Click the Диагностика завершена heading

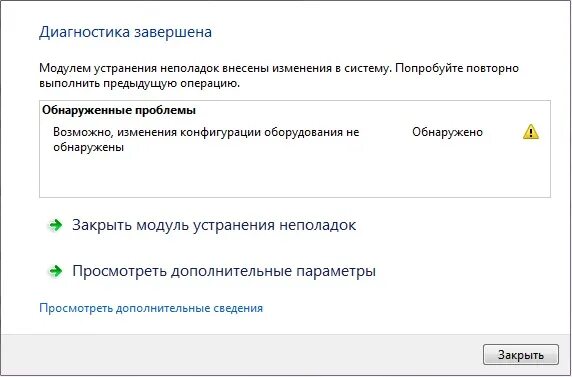tap(125, 32)
